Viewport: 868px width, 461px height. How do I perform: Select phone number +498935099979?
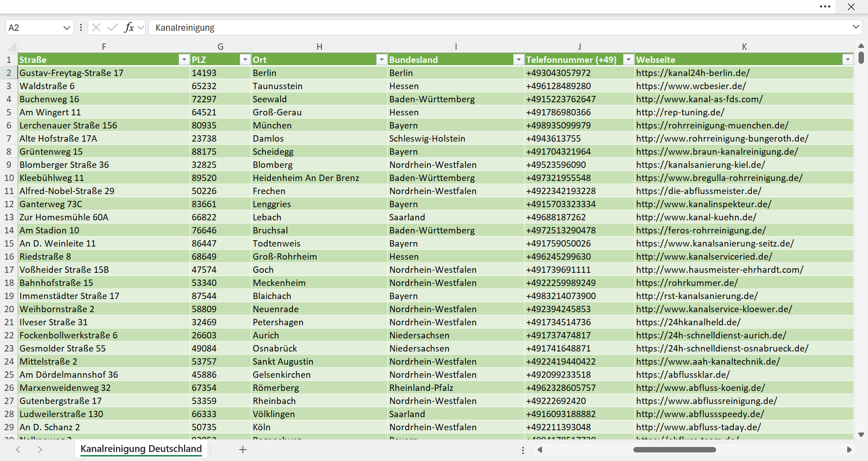tap(579, 125)
